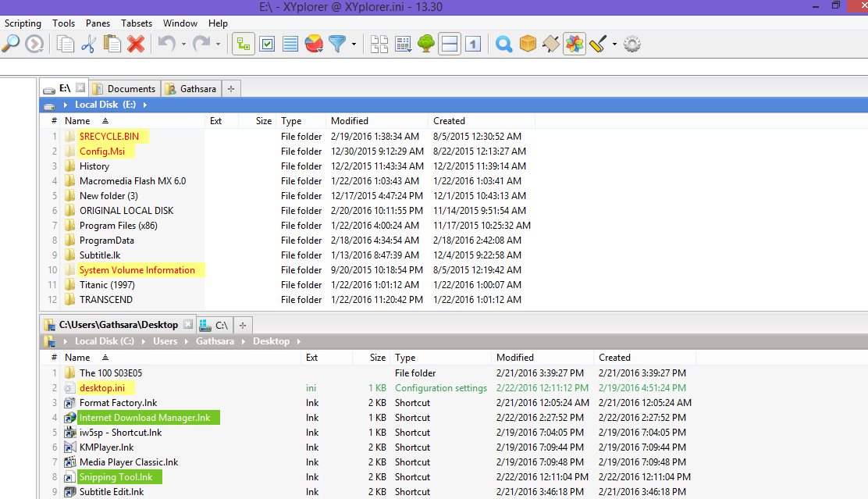Click the Paste clipboard icon
Image resolution: width=868 pixels, height=499 pixels.
click(x=112, y=44)
